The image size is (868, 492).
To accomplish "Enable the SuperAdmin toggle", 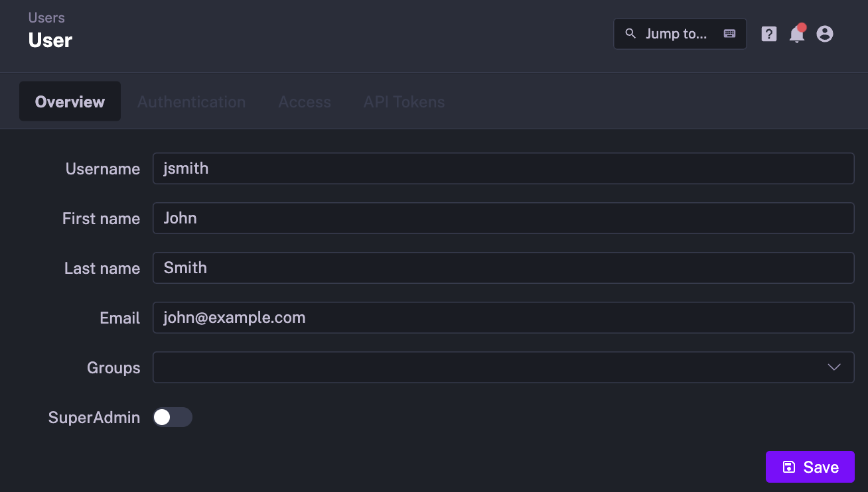I will [x=173, y=417].
